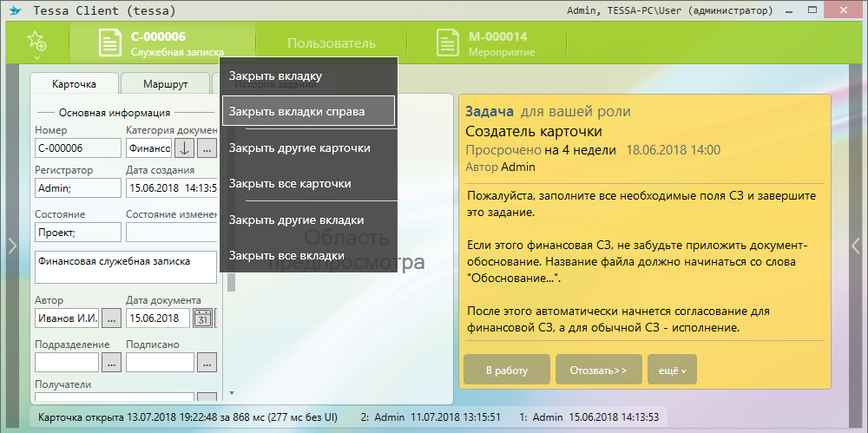Select Закрыть все карточки menu item
This screenshot has height=433, width=868.
click(309, 183)
